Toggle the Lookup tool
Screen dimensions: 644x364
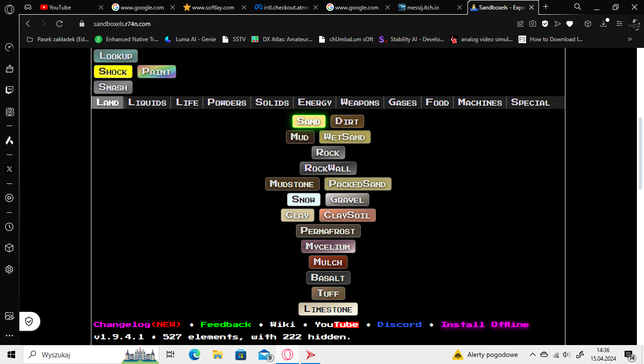(115, 55)
